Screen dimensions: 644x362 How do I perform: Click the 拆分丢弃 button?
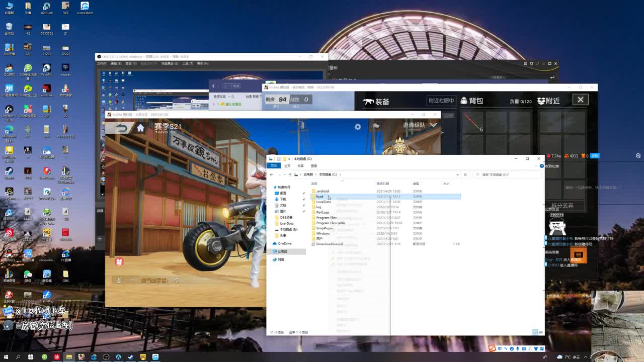coord(562,206)
